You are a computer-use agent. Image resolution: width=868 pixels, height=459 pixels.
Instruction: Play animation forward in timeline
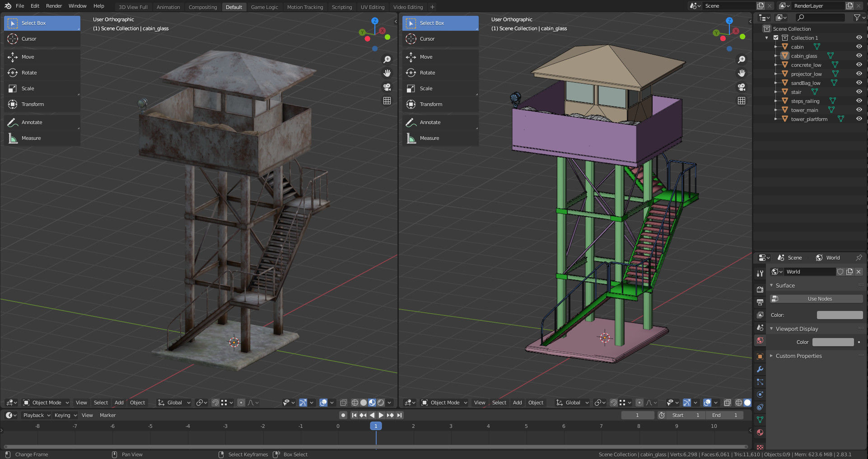click(x=381, y=415)
